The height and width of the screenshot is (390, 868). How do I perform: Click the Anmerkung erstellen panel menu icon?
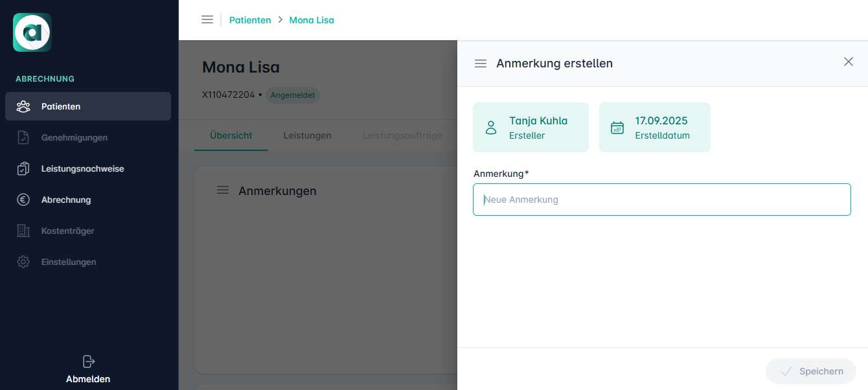click(x=481, y=63)
